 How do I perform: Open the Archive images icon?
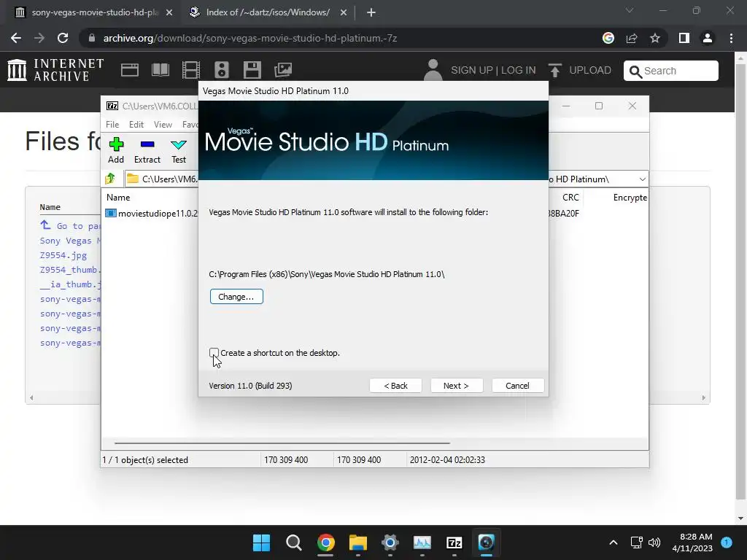coord(283,70)
